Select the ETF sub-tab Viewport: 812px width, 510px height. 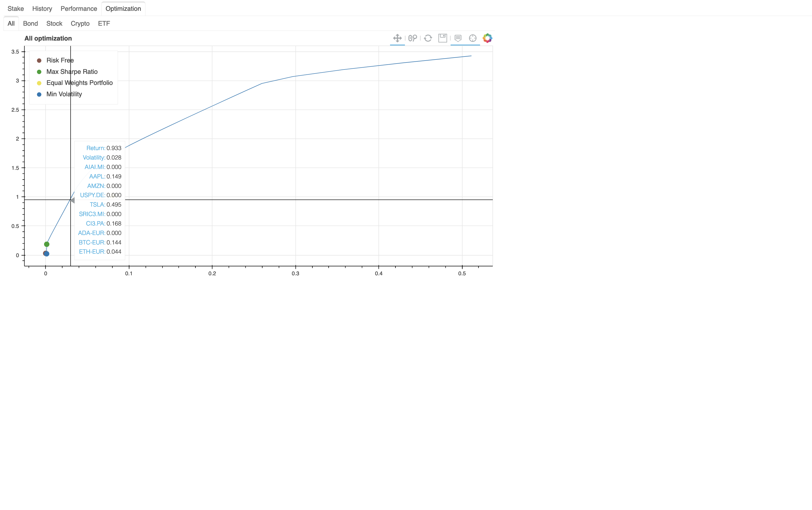coord(104,24)
